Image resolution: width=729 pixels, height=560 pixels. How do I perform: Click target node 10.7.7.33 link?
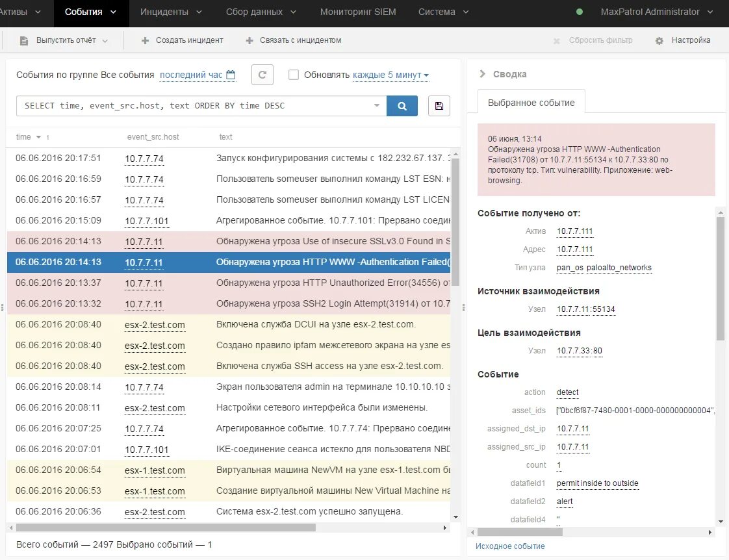(574, 351)
